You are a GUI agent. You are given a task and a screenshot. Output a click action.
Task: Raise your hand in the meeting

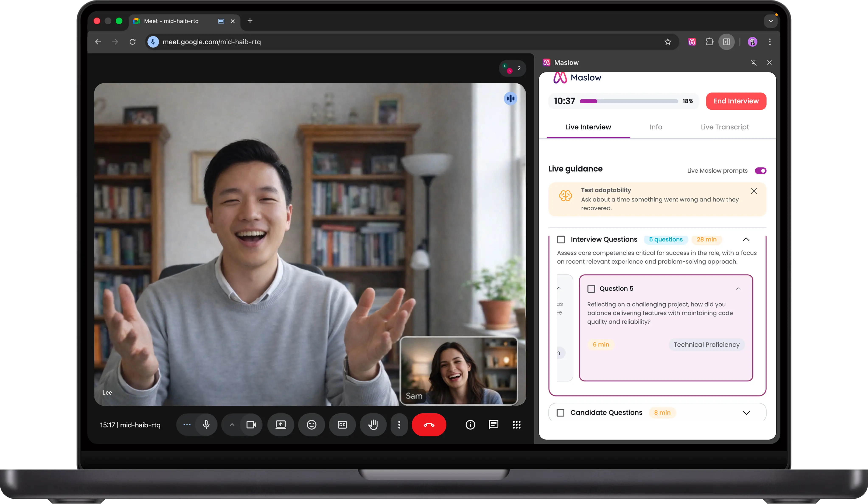click(x=373, y=424)
